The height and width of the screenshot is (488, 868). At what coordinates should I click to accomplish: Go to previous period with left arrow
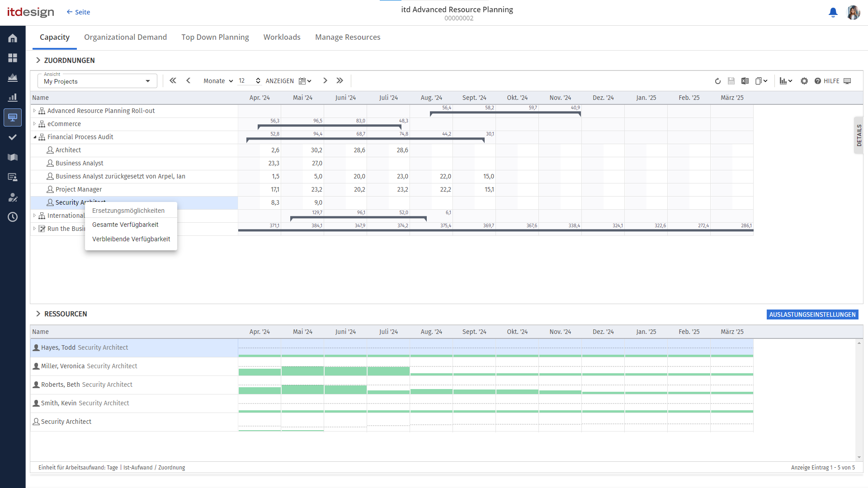pos(189,81)
